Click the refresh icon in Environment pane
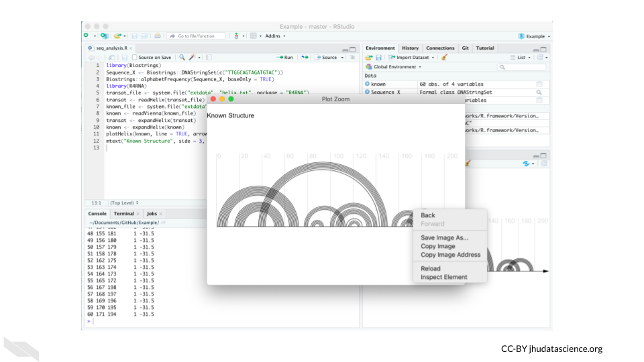The width and height of the screenshot is (644, 362). (x=540, y=58)
